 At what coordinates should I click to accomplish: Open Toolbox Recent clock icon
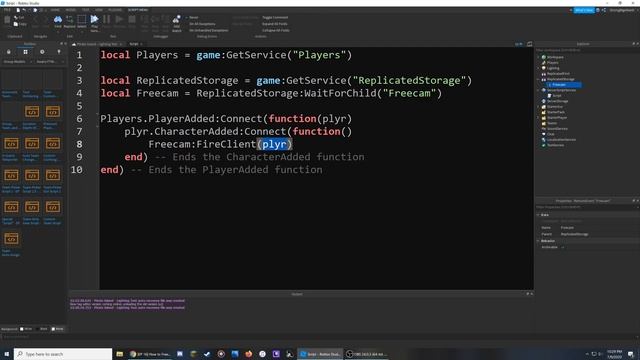click(x=42, y=52)
